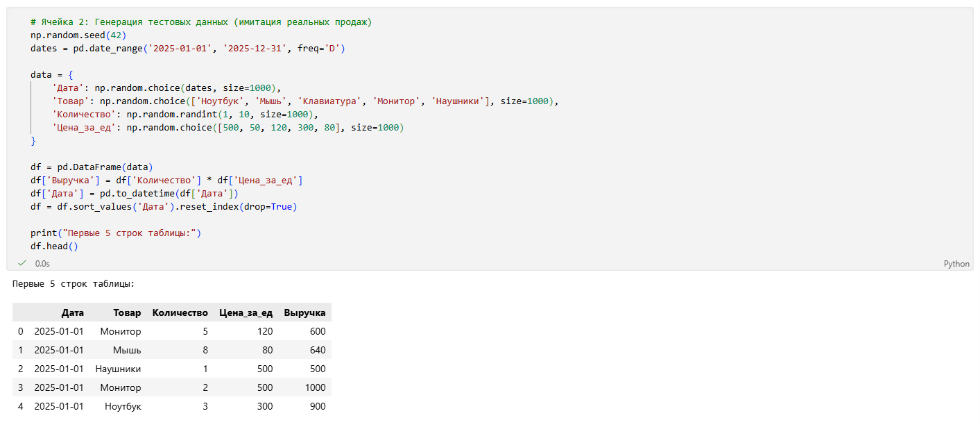Click the df.sort_values reset_index code line

[x=164, y=207]
